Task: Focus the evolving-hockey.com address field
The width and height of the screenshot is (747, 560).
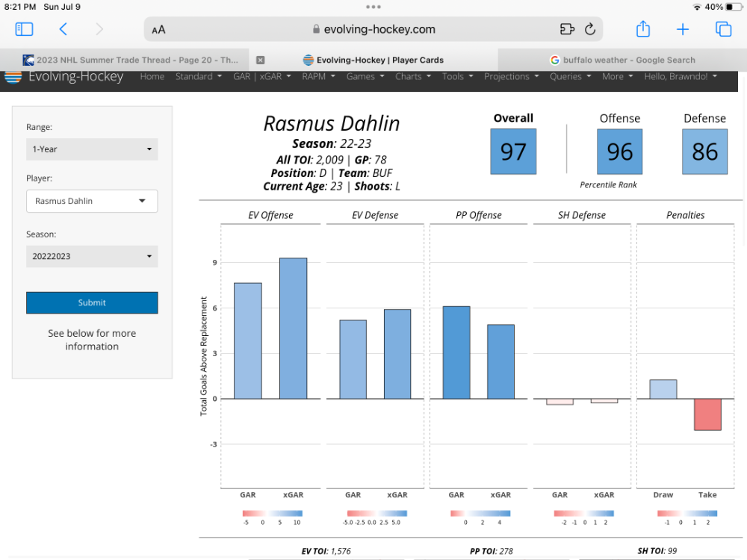Action: [x=373, y=30]
